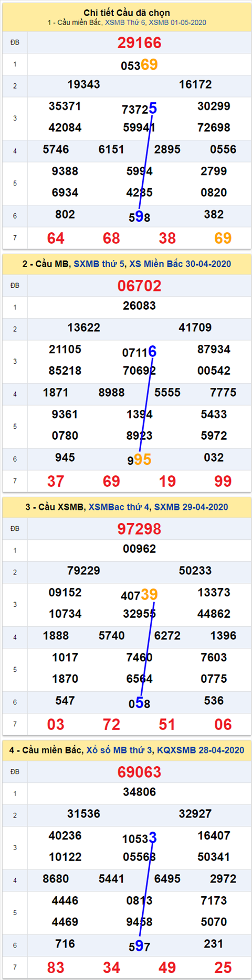The height and width of the screenshot is (980, 252).
Task: Select special prize number 69063
Action: coord(139,772)
